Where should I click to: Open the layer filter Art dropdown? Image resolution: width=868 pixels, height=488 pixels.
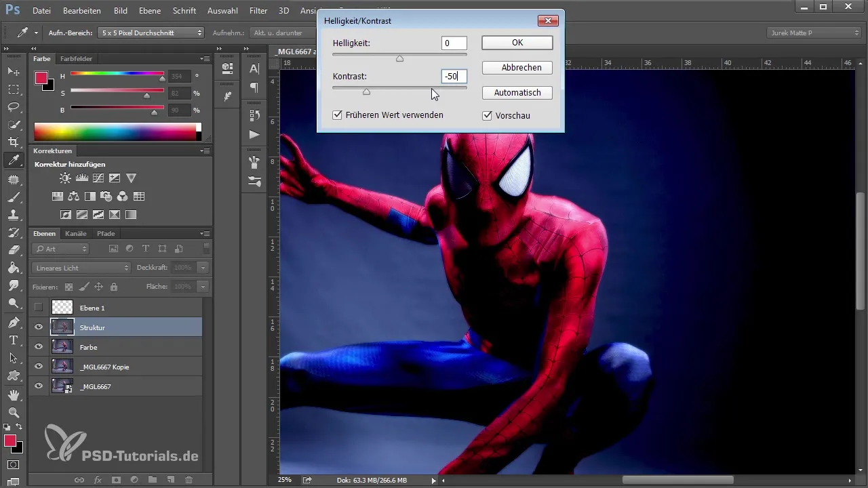(x=61, y=249)
